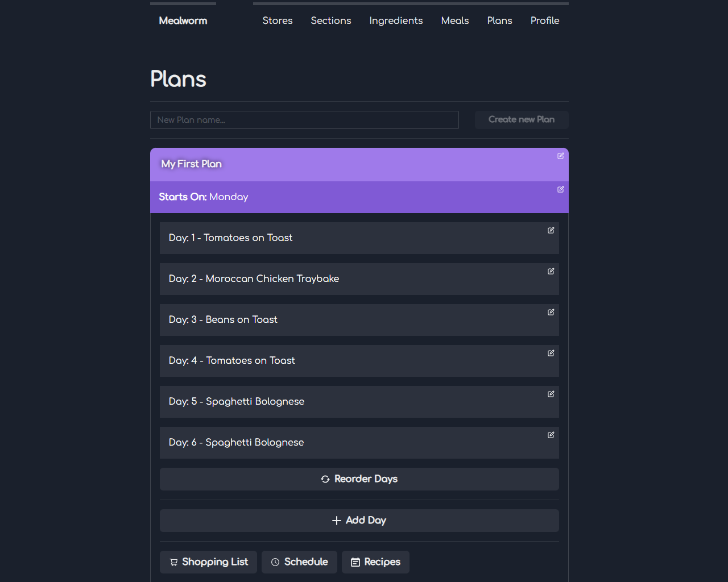728x582 pixels.
Task: Click the New Plan name field
Action: 304,120
